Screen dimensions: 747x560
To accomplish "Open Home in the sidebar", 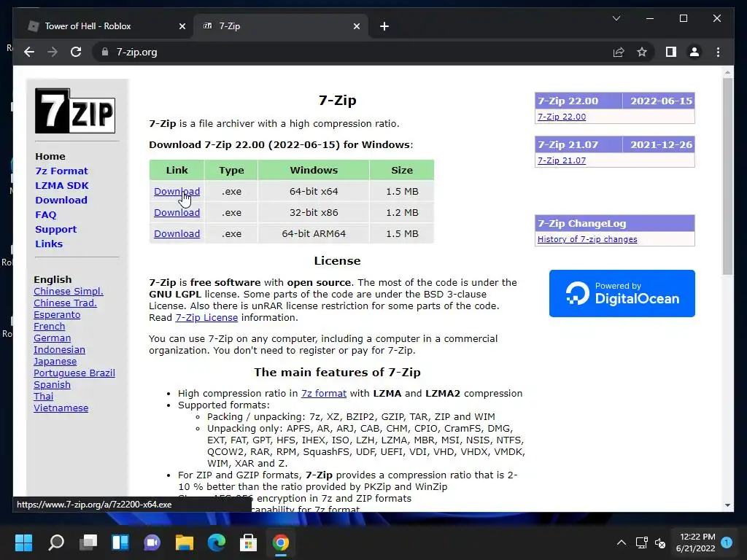I will 50,156.
